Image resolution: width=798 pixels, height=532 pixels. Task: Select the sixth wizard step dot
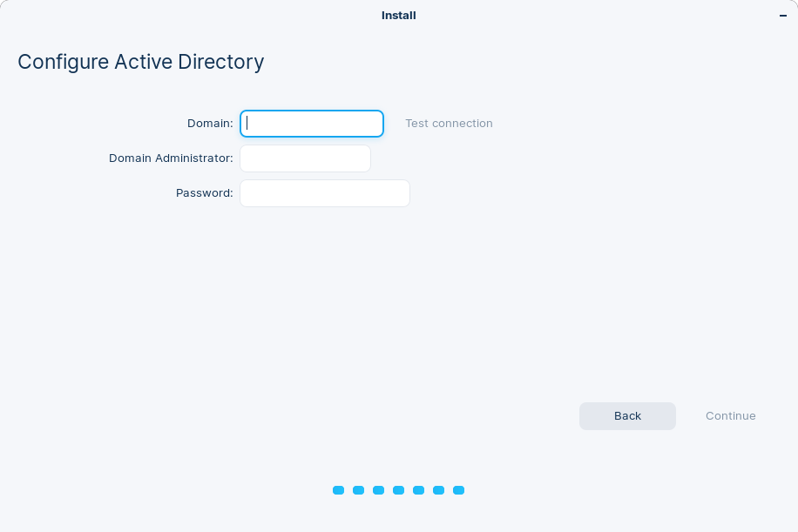click(438, 490)
